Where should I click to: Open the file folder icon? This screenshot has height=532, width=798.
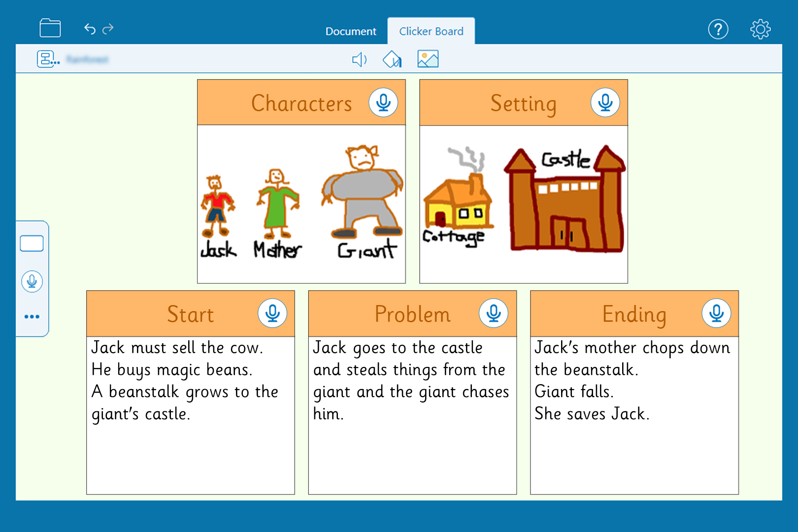tap(50, 28)
